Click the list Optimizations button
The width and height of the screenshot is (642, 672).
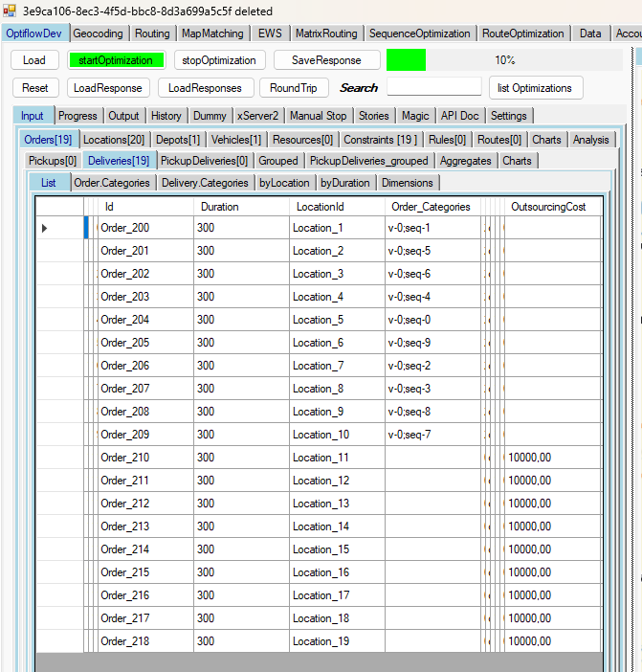click(535, 88)
